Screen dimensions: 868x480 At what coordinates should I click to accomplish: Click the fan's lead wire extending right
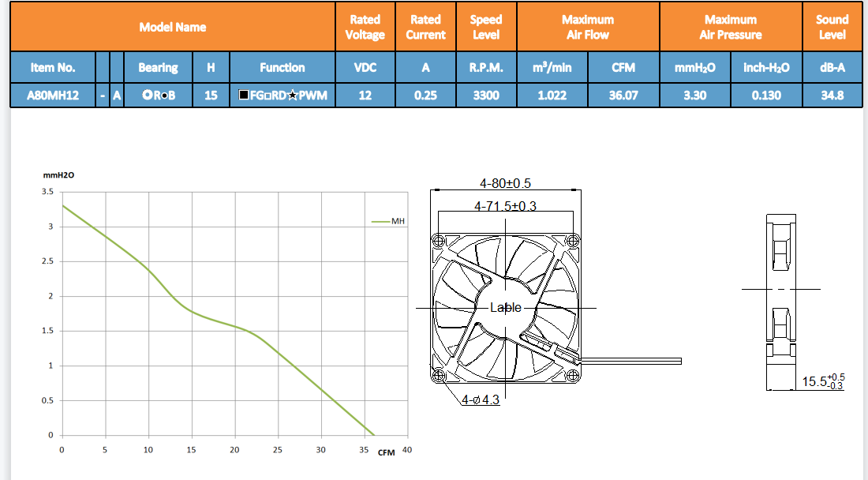point(631,360)
